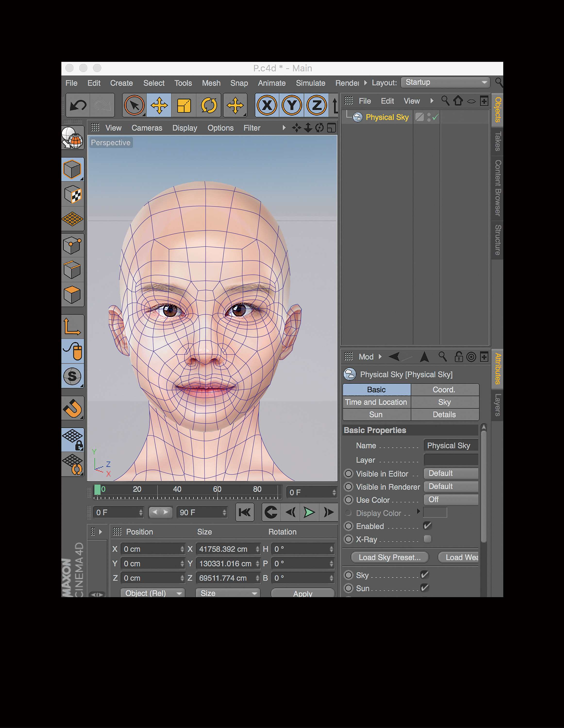Switch to Time and Location tab
Screen dimensions: 564x728
click(377, 402)
